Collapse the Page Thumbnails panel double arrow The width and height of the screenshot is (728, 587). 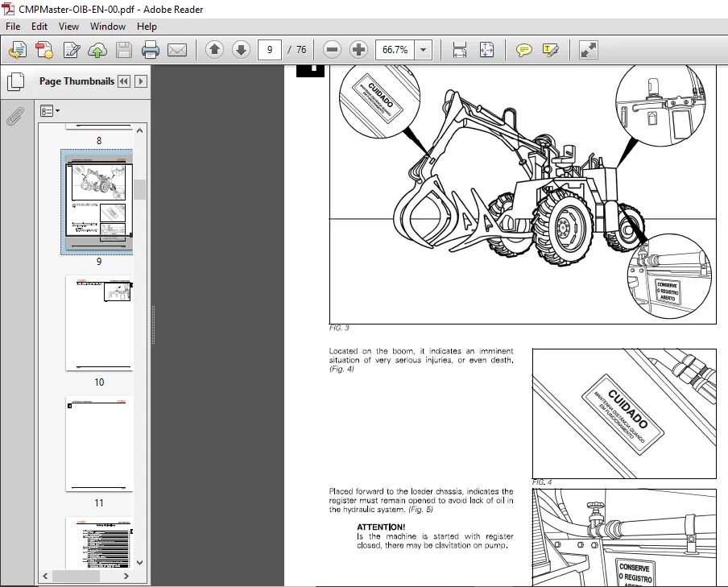(124, 82)
